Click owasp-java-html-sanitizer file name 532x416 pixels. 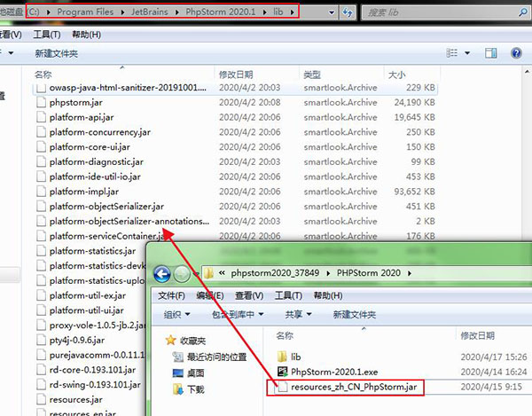[x=128, y=88]
